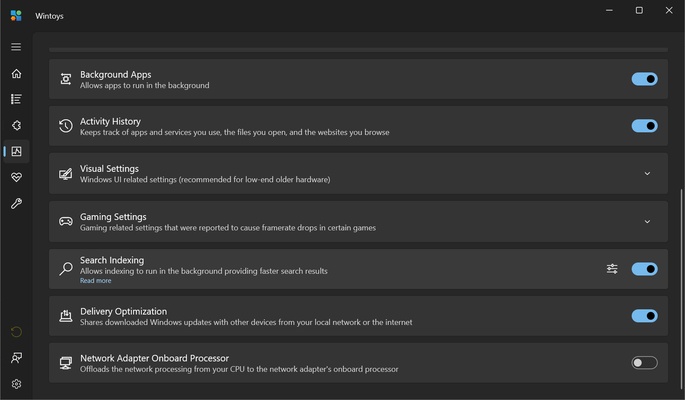
Task: Disable Activity History toggle
Action: tap(644, 126)
